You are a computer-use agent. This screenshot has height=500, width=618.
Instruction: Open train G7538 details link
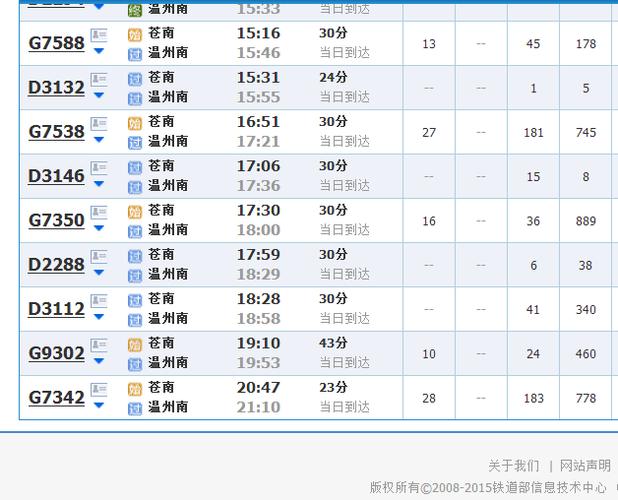click(56, 132)
